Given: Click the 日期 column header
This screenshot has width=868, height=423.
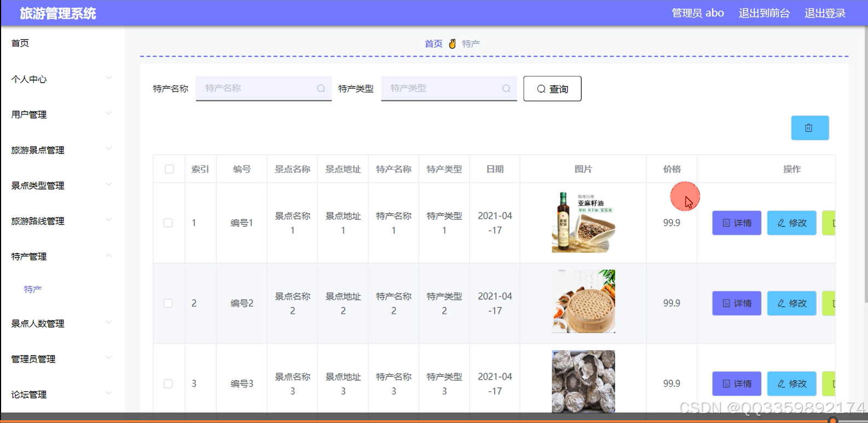Looking at the screenshot, I should pyautogui.click(x=495, y=169).
